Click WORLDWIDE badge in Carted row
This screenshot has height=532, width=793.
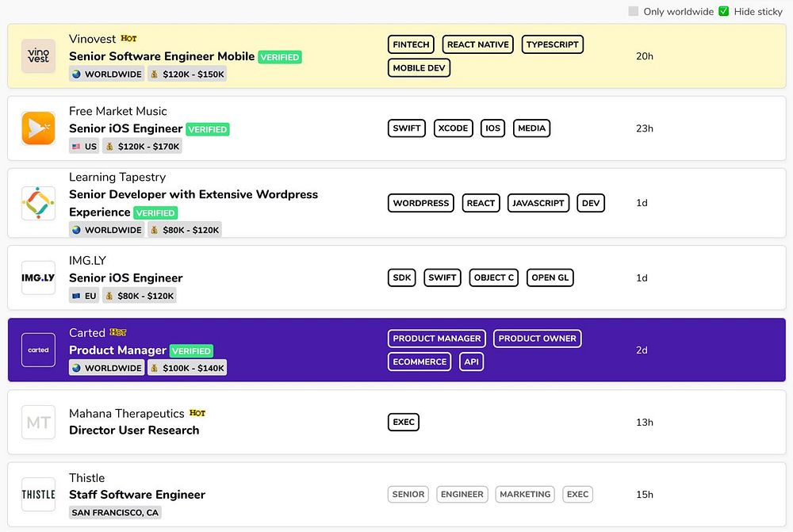(107, 368)
